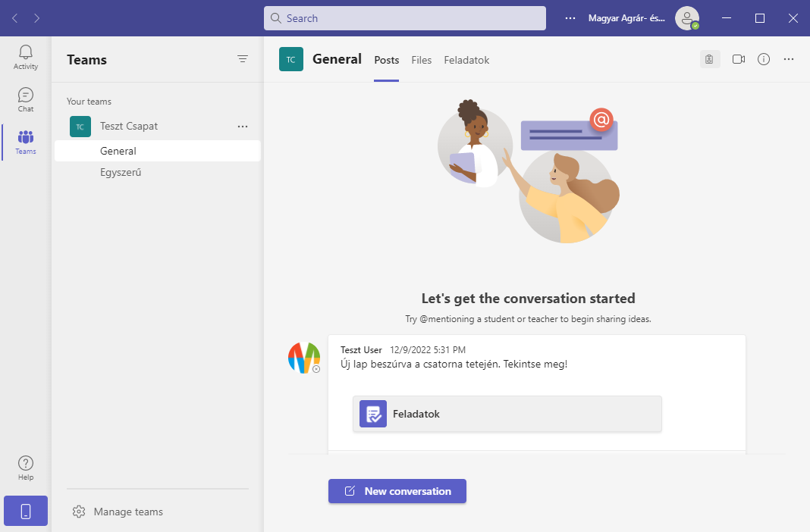Show channel info panel icon
This screenshot has height=532, width=810.
pyautogui.click(x=764, y=59)
